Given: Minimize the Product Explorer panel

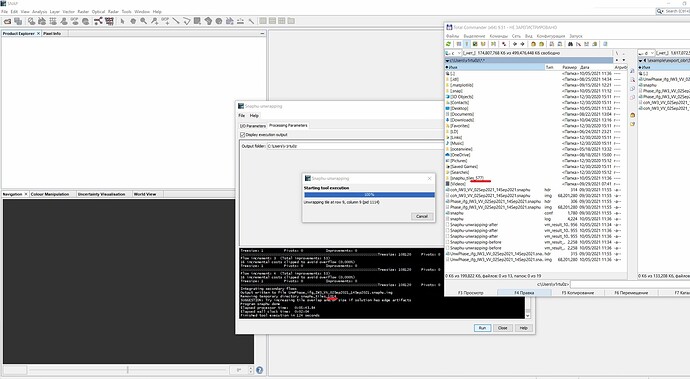Looking at the screenshot, I should (x=262, y=33).
